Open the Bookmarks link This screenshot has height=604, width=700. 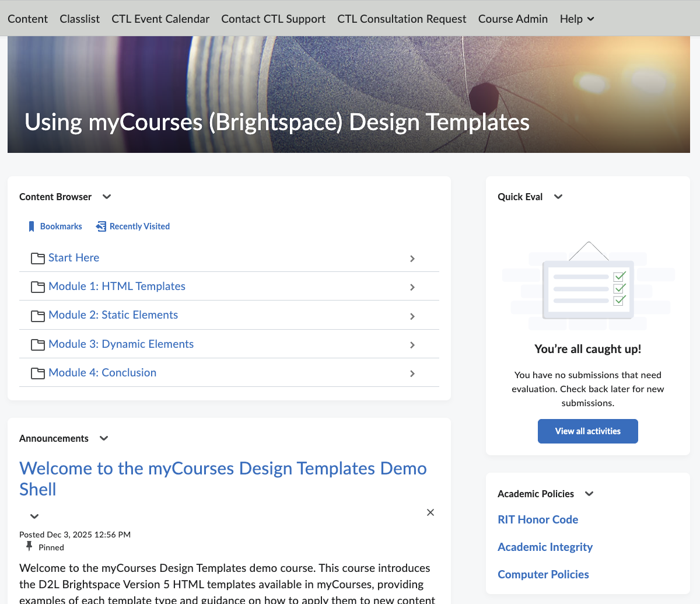(61, 226)
